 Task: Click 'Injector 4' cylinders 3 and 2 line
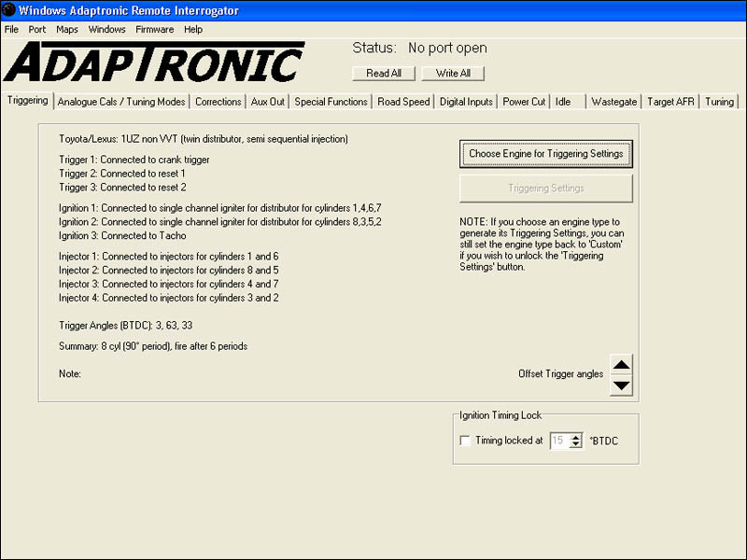tap(169, 298)
